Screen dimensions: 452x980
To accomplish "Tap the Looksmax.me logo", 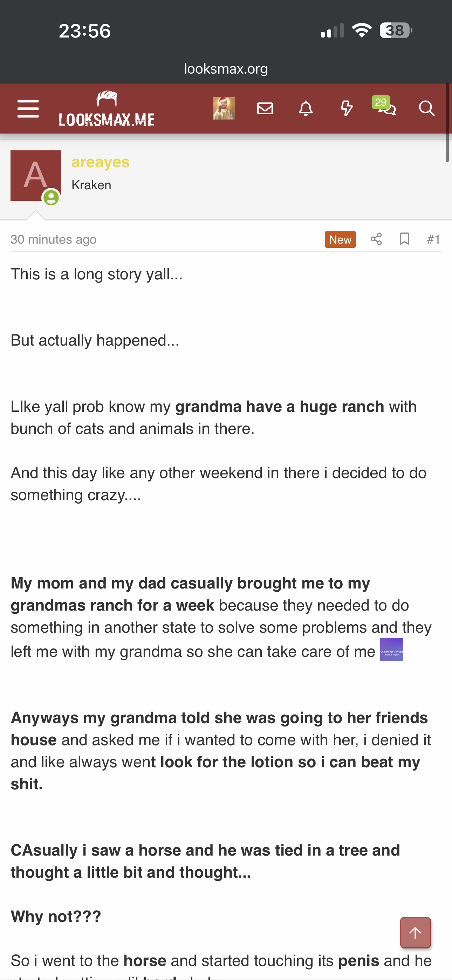I will [107, 109].
